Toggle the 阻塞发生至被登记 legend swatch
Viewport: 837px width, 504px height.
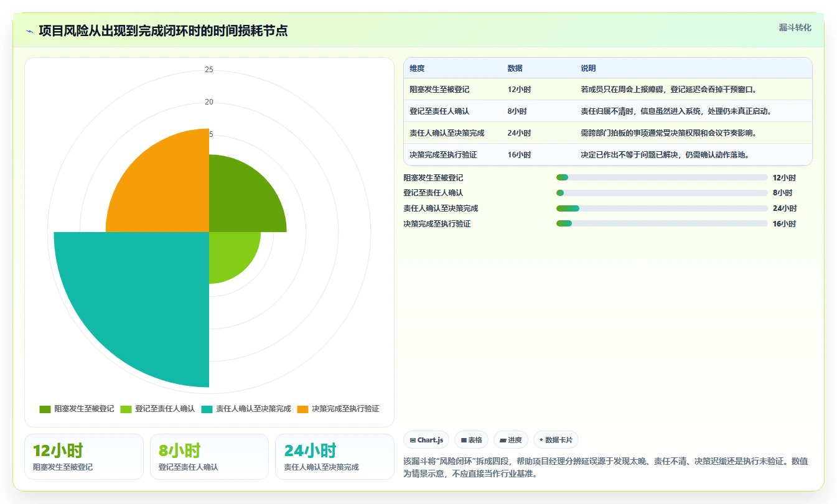click(x=45, y=409)
